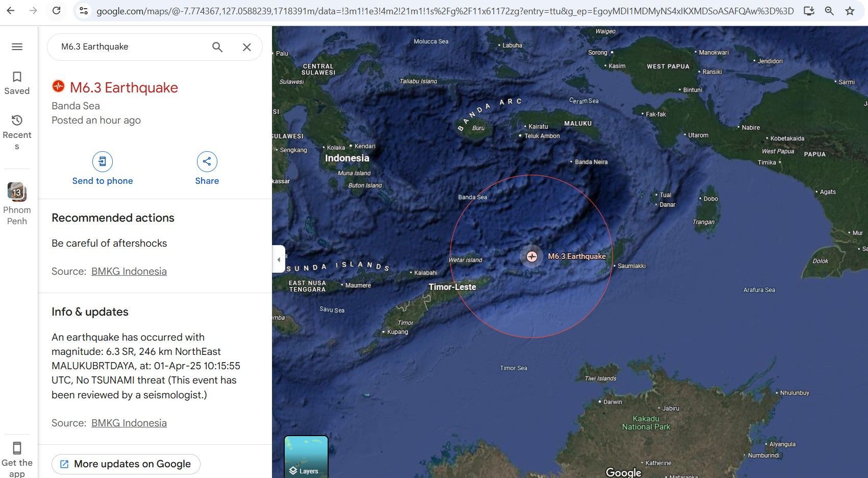Viewport: 868px width, 478px height.
Task: View site information icon in address bar
Action: 84,11
